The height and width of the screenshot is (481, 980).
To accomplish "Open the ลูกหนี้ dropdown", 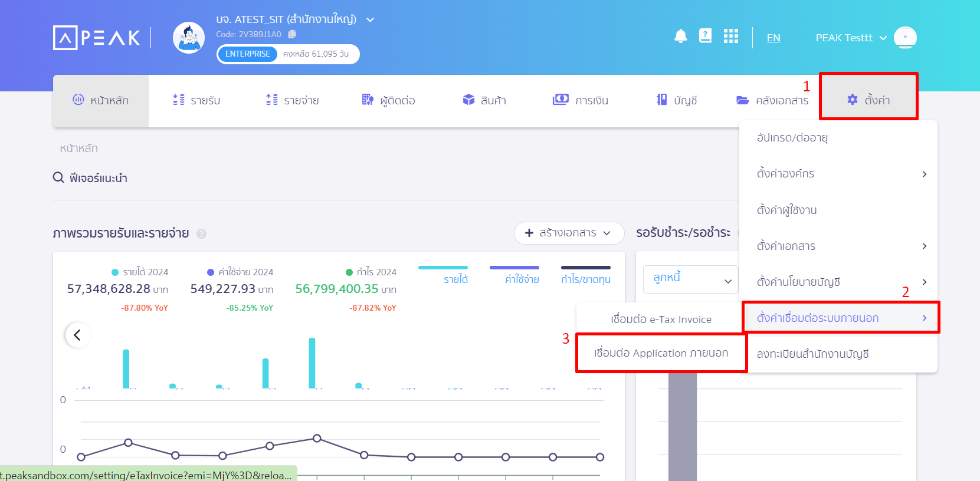I will point(690,279).
